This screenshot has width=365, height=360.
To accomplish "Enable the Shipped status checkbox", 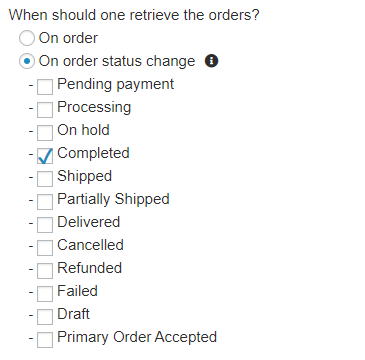I will pyautogui.click(x=45, y=179).
